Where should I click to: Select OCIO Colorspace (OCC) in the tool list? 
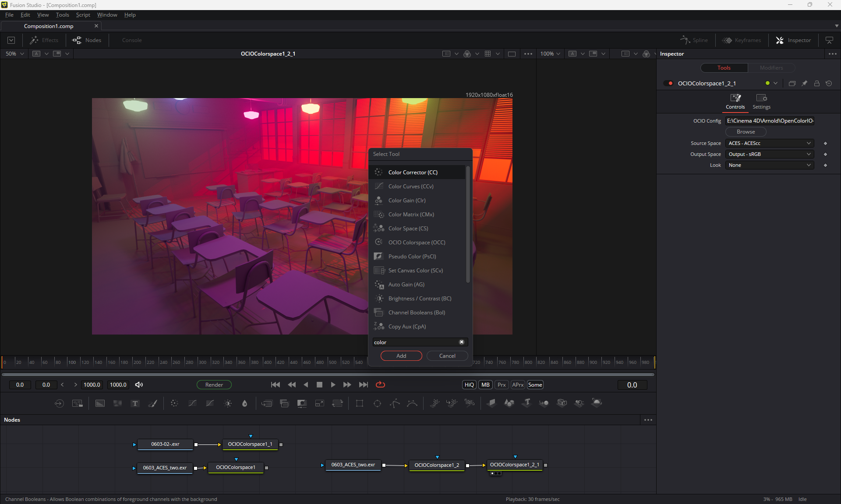(417, 242)
